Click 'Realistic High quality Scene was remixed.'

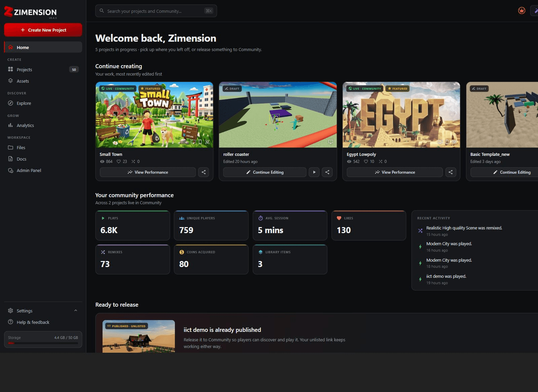coord(464,228)
